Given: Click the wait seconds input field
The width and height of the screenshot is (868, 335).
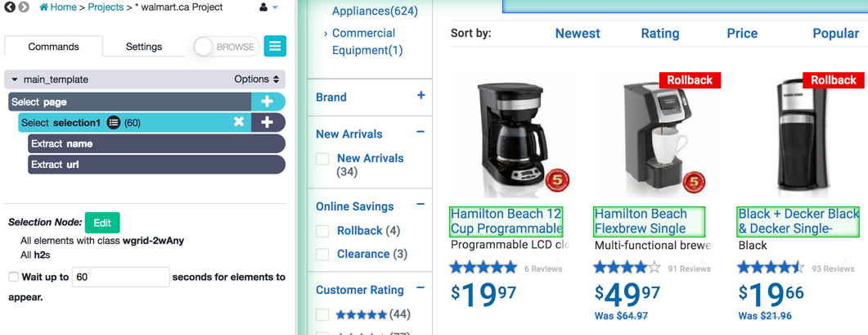Looking at the screenshot, I should tap(120, 277).
